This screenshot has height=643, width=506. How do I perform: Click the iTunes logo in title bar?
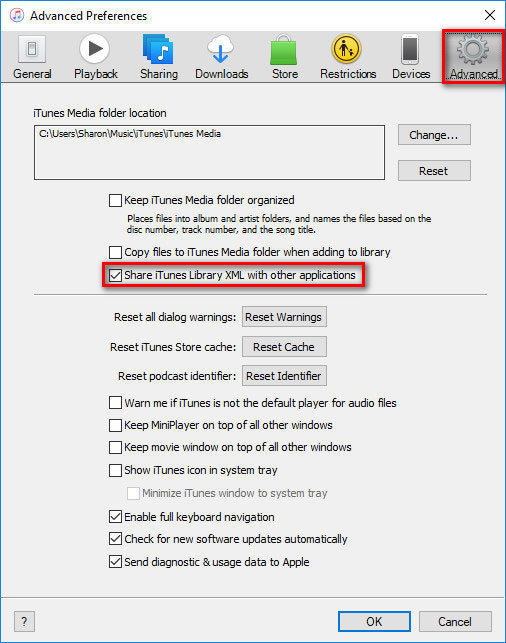point(17,16)
